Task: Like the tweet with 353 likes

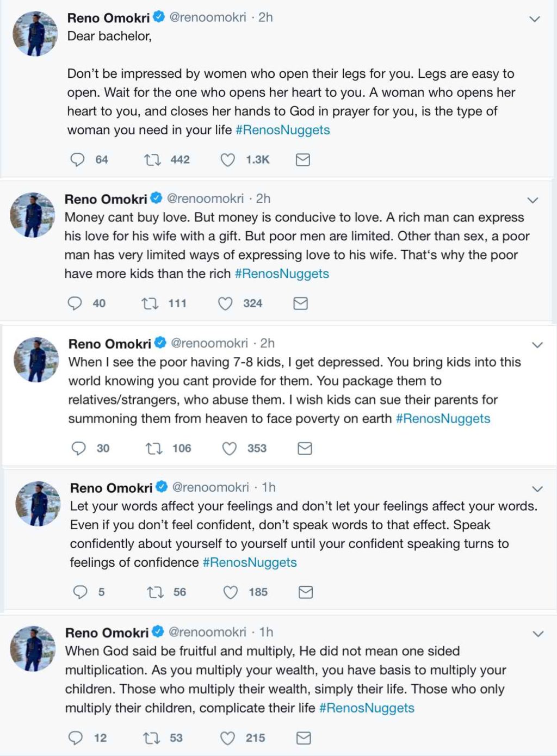Action: click(230, 448)
